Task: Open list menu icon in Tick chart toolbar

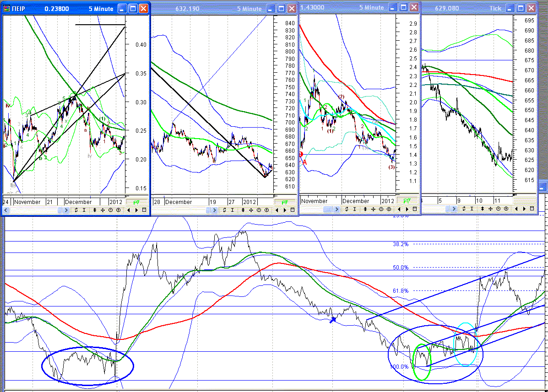Action: coord(532,209)
